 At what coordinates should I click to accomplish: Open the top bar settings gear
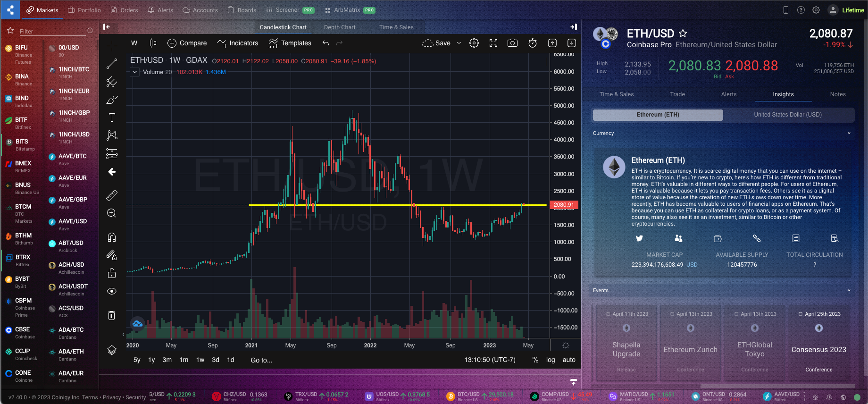[816, 10]
